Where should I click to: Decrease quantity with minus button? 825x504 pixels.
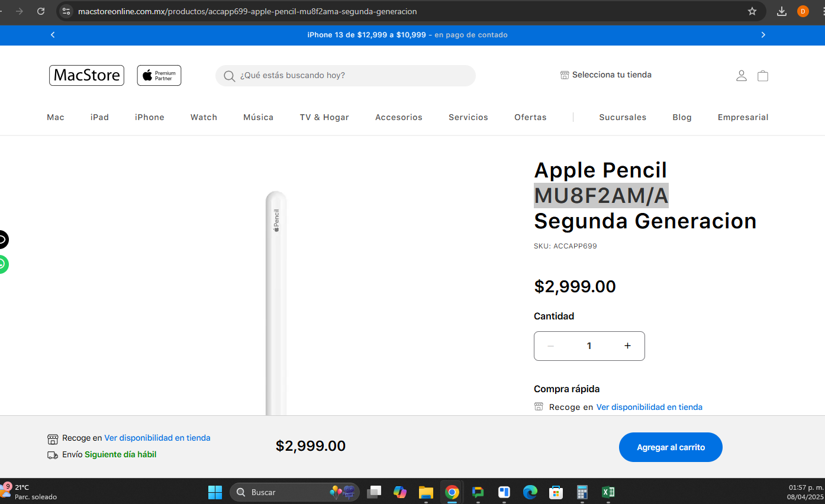click(551, 346)
